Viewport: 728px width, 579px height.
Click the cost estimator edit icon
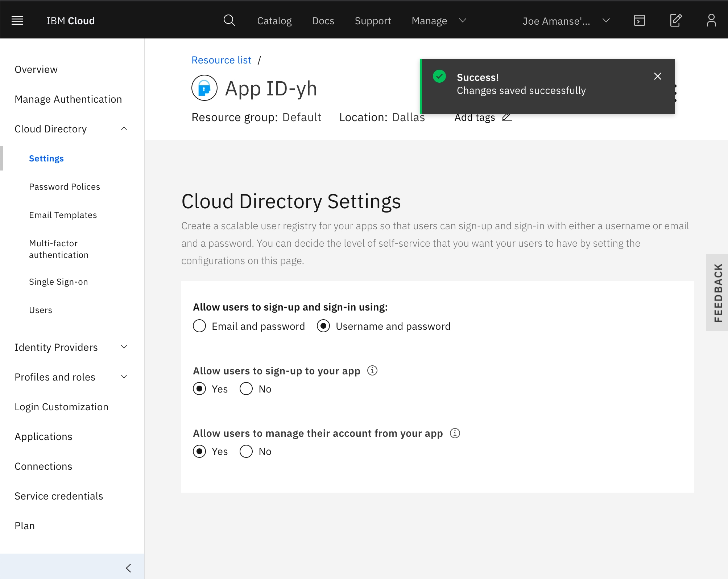pos(676,21)
